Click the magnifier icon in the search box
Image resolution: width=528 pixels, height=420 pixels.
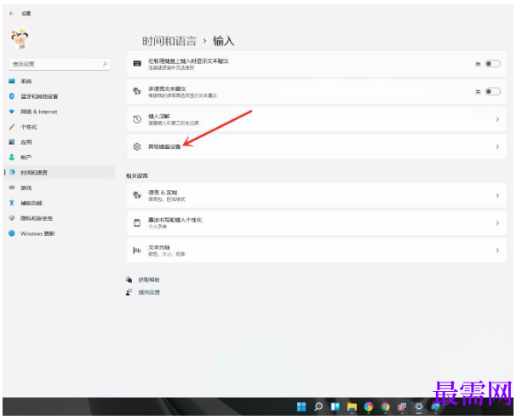[105, 64]
